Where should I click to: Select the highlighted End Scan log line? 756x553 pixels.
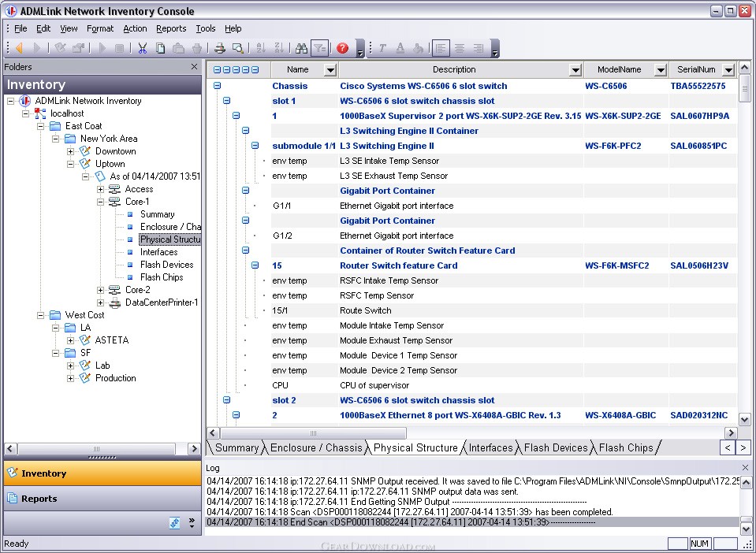tap(472, 522)
